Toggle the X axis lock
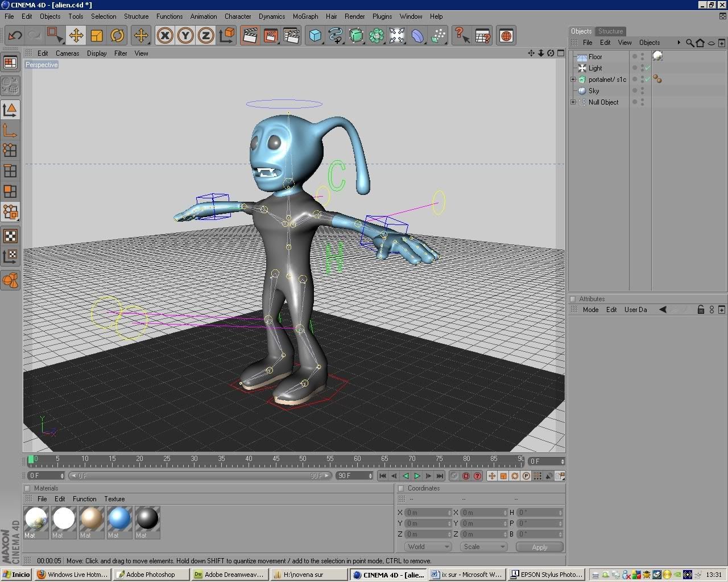Viewport: 728px width, 582px height. point(165,36)
